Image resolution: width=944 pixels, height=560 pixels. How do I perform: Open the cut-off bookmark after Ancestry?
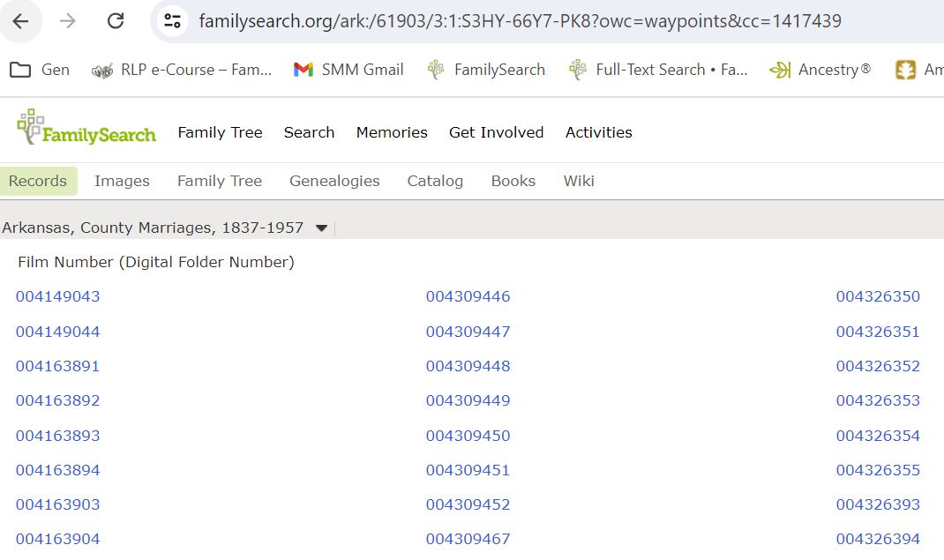pyautogui.click(x=919, y=70)
